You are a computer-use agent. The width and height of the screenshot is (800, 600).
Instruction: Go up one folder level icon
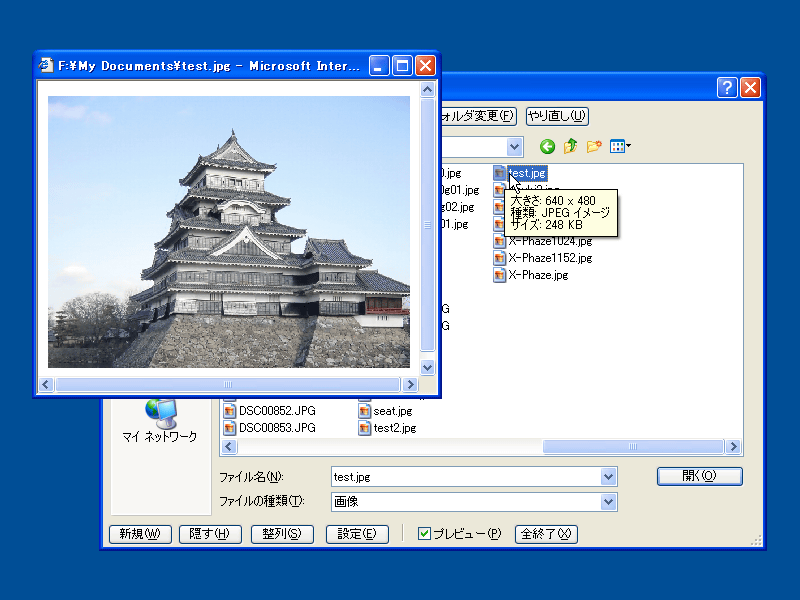tap(570, 147)
